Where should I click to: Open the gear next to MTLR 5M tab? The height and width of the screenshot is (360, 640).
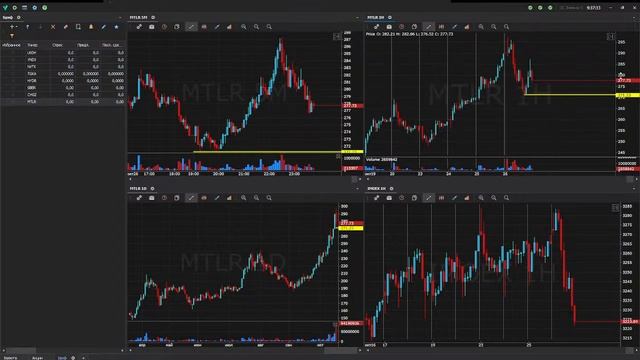click(153, 18)
